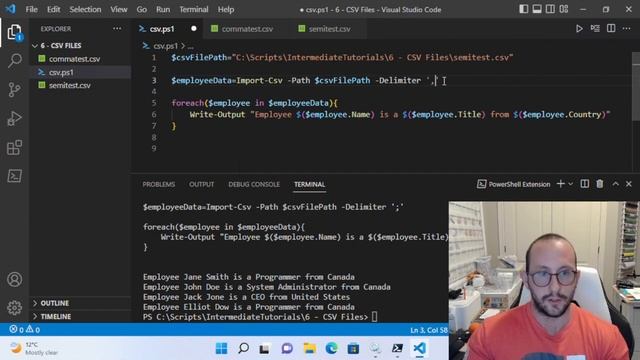Click the Visual Studio Code logo icon
This screenshot has height=360, width=640.
[x=11, y=9]
